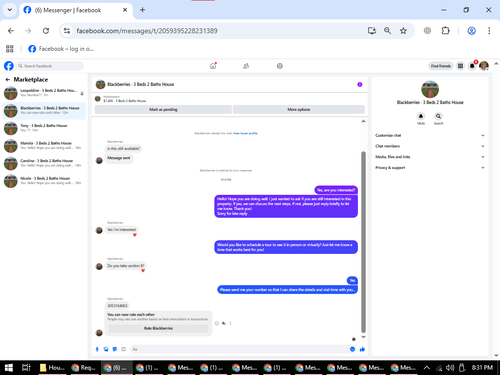Viewport: 500px width, 375px height.
Task: Click the Chrome zoom magnifier in address bar
Action: point(387,31)
